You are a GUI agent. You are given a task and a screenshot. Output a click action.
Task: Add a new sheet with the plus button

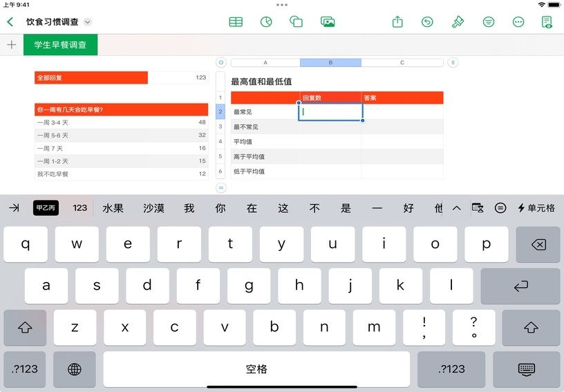click(x=11, y=45)
